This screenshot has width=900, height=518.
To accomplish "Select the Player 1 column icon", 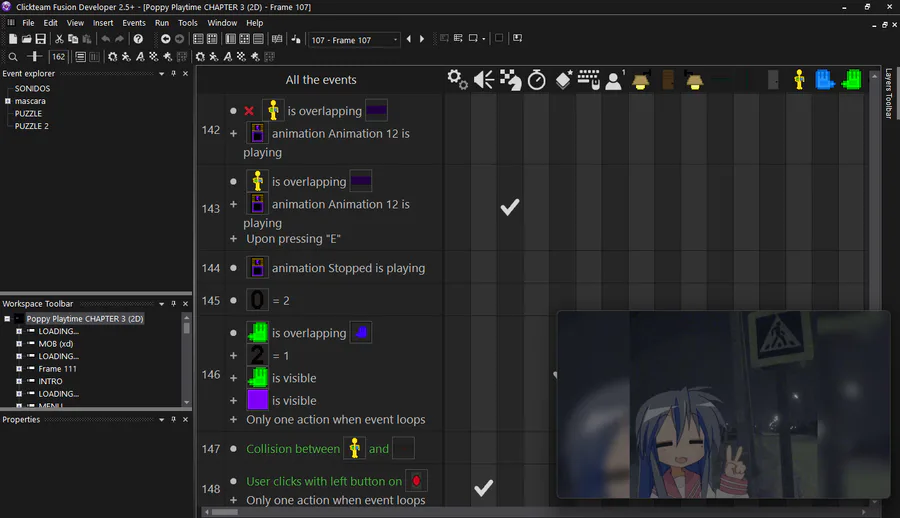I will pyautogui.click(x=615, y=80).
